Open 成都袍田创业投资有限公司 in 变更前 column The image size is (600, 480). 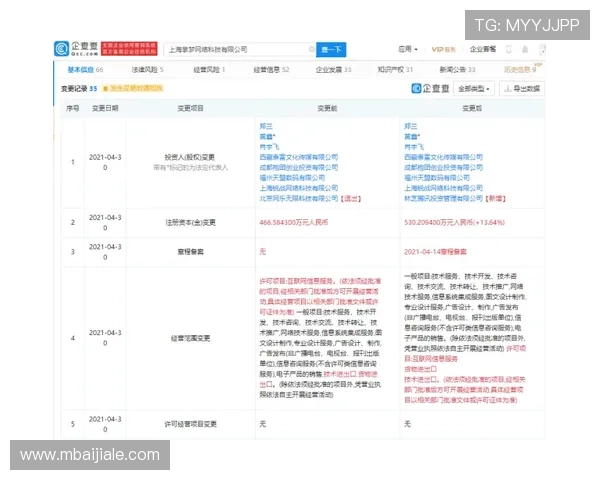pyautogui.click(x=298, y=167)
